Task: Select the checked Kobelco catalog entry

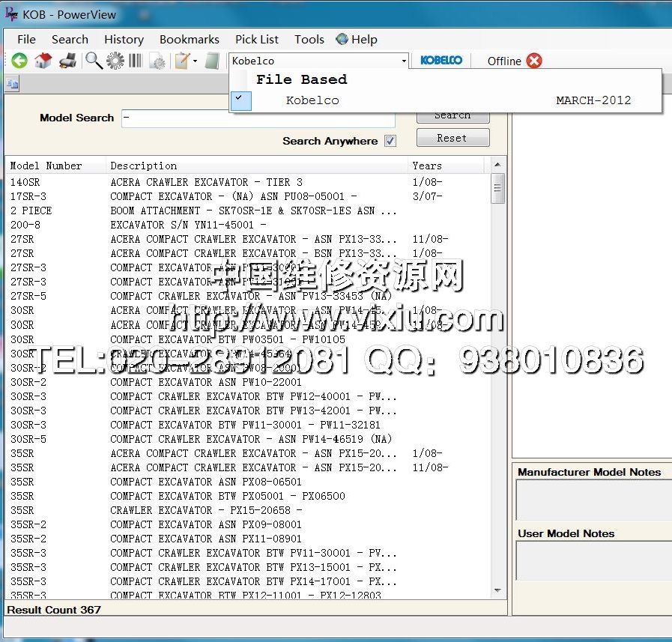Action: coord(312,100)
